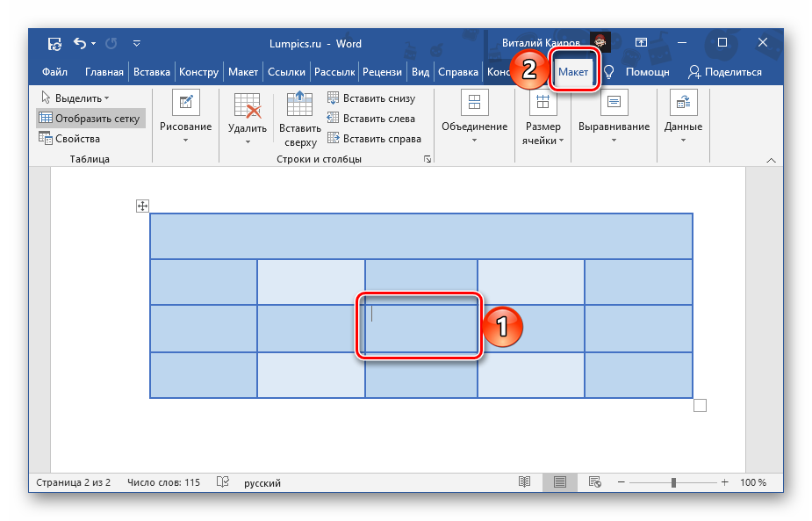Click Вставить справа (Insert Right) button
The width and height of the screenshot is (812, 521).
374,138
